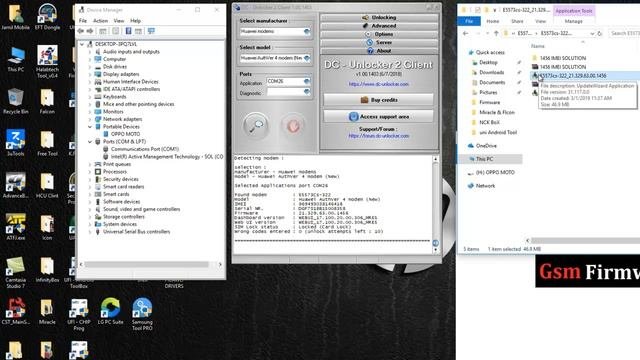Open the Application port dropdown showing COM26

coord(307,81)
